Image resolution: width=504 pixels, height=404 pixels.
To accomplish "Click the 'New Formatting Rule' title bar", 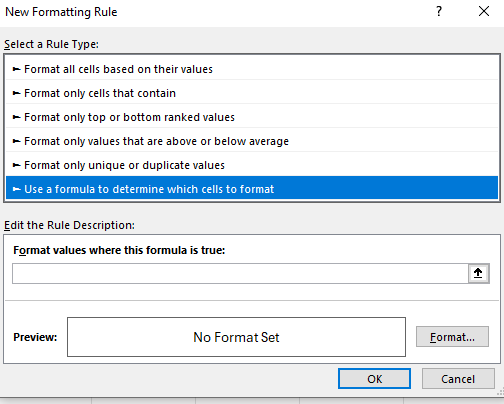I will coord(61,12).
